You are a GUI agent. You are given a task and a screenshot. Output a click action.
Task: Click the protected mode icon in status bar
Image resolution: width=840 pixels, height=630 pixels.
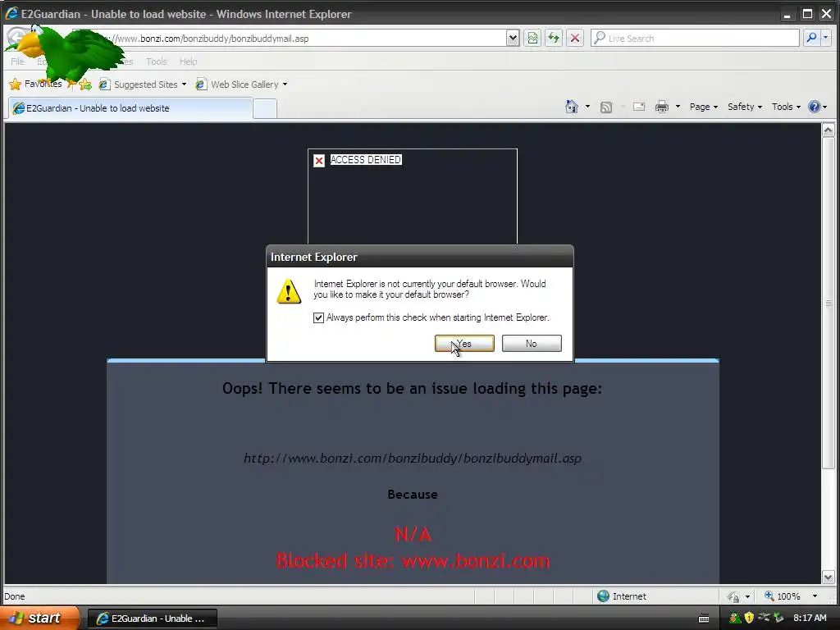point(733,596)
